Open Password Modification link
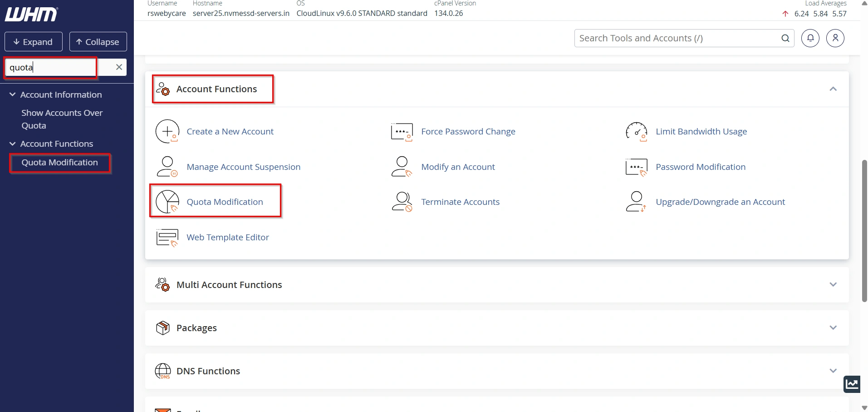Viewport: 868px width, 412px height. click(x=701, y=167)
